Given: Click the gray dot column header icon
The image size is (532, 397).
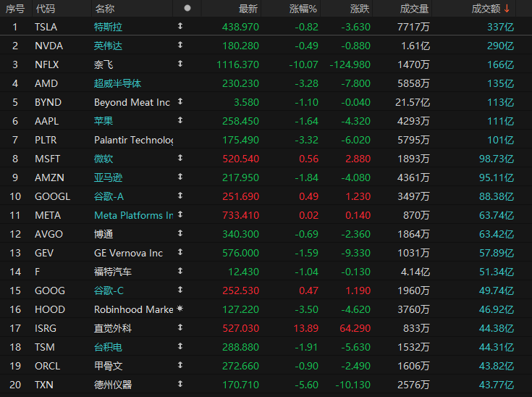Looking at the screenshot, I should 187,8.
